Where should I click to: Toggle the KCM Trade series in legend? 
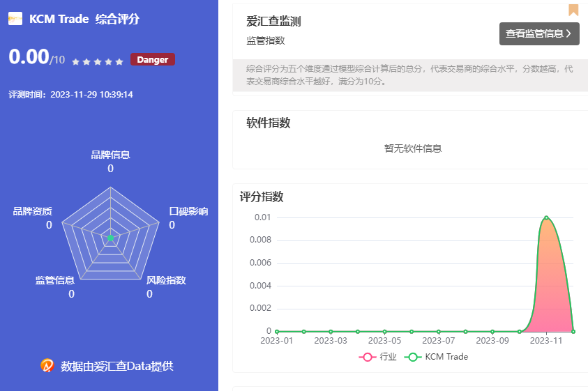[437, 357]
